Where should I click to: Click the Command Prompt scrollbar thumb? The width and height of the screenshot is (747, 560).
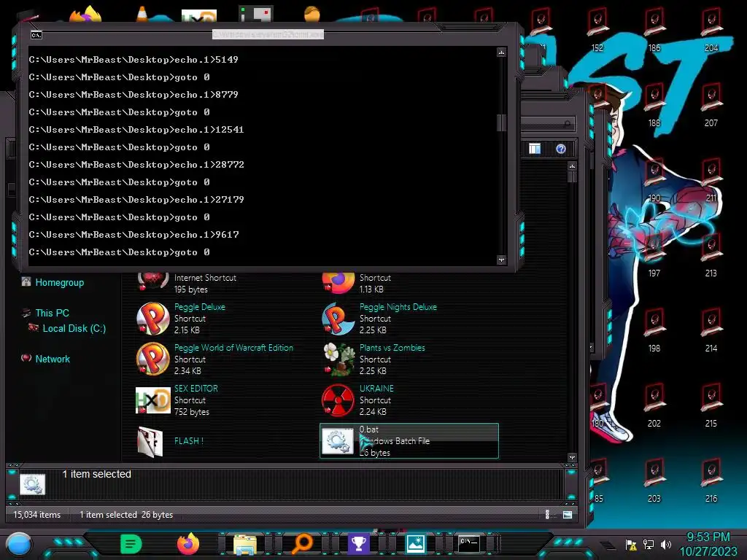click(x=501, y=122)
